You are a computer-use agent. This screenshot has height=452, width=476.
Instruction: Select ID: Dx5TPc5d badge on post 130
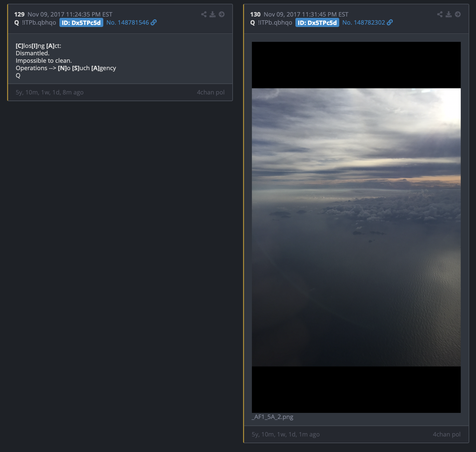point(317,23)
